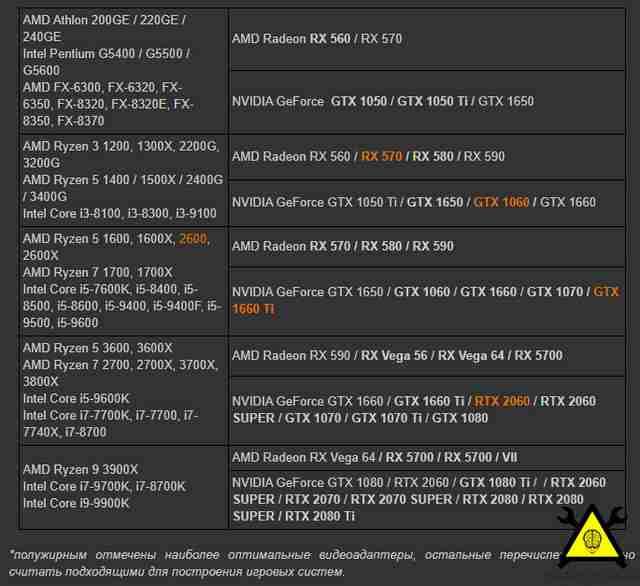The height and width of the screenshot is (586, 640).
Task: Click the orange 'GTX 1660 Ti' text
Action: coord(426,300)
